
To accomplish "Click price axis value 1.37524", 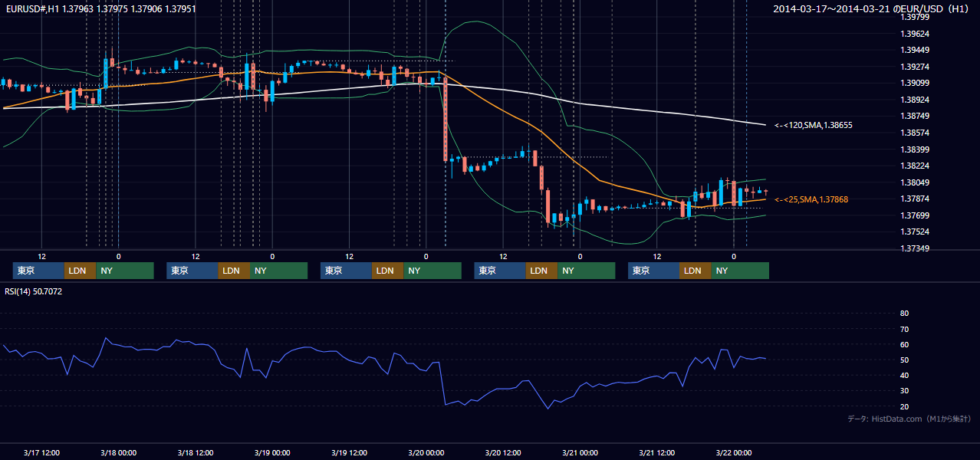I will coord(915,232).
